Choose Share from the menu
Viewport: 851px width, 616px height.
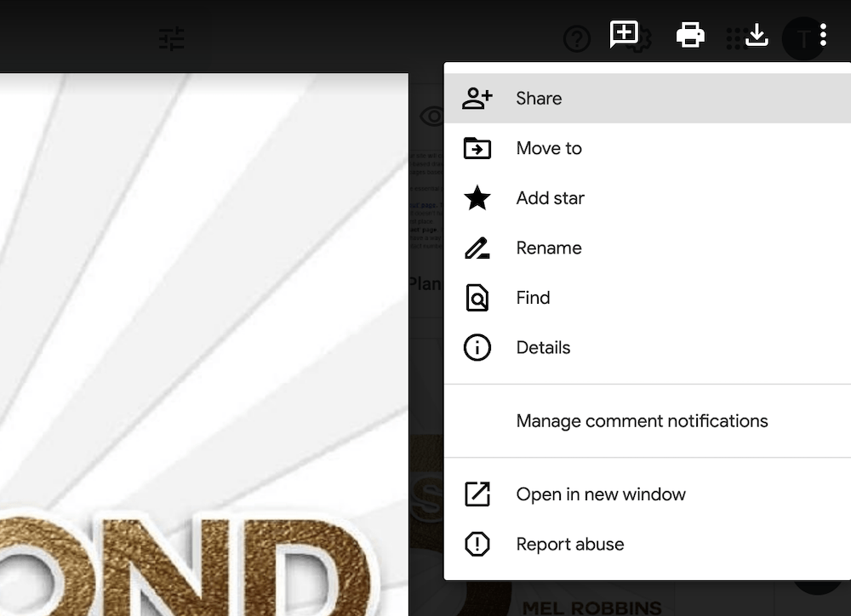648,98
